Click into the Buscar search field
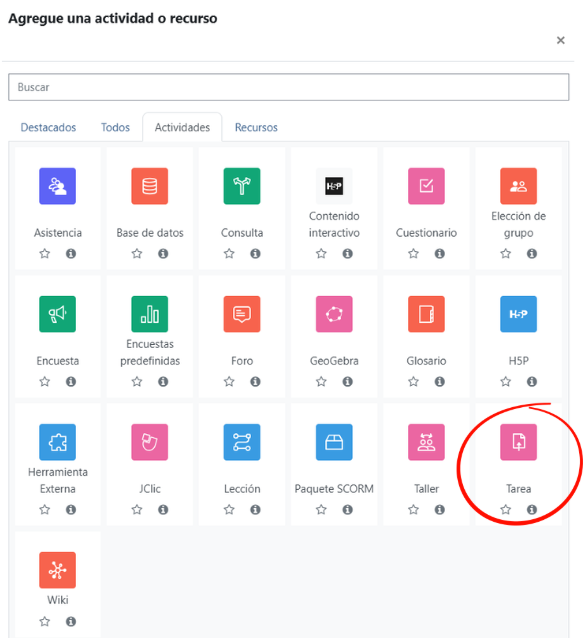This screenshot has height=638, width=587. [x=288, y=87]
